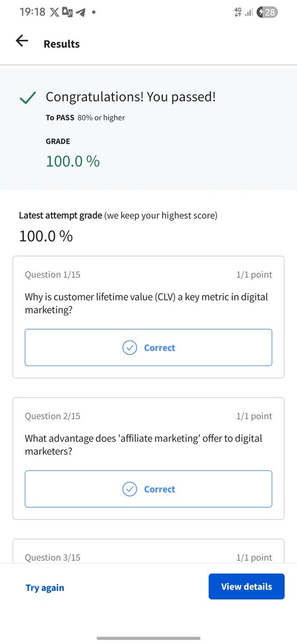The height and width of the screenshot is (644, 297).
Task: Tap the Correct check circle for Question 1
Action: pyautogui.click(x=130, y=348)
